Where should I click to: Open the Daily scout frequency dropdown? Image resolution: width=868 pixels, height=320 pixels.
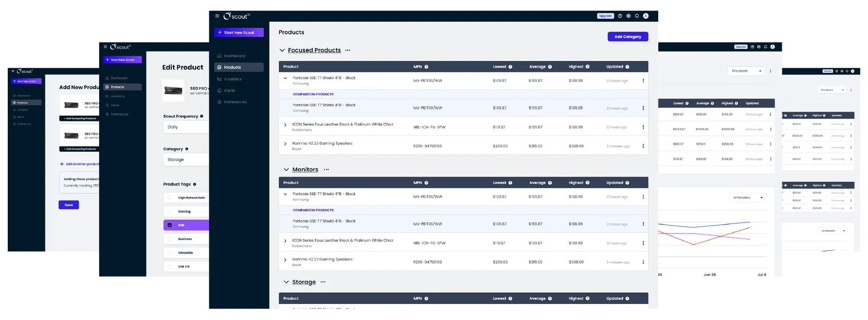pos(187,127)
